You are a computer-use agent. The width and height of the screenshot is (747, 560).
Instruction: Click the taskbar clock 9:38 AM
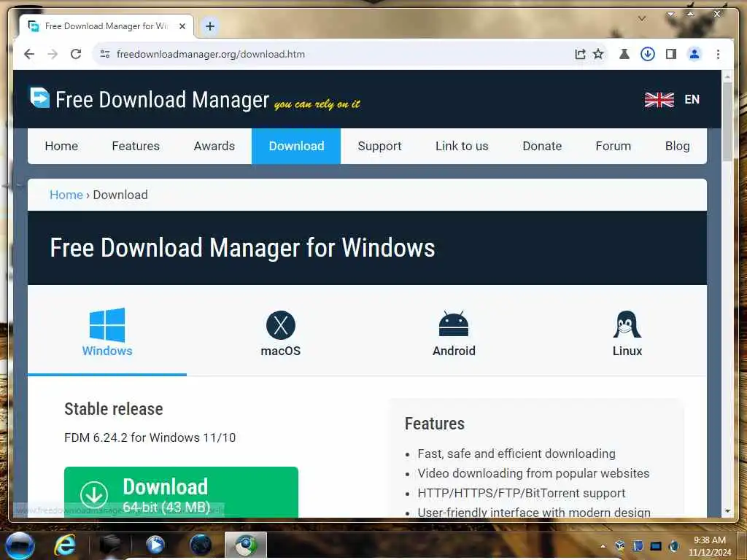coord(709,545)
